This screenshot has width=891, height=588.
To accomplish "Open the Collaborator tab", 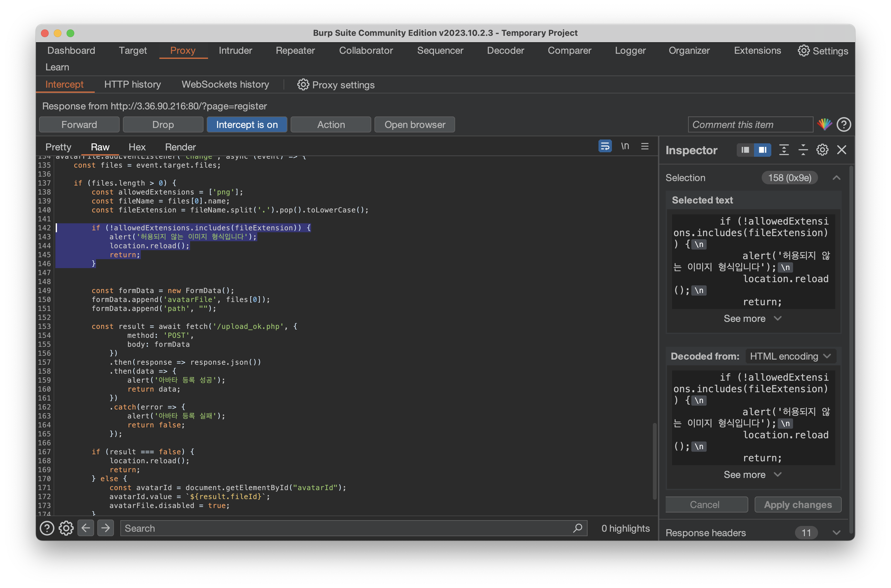I will pos(366,51).
